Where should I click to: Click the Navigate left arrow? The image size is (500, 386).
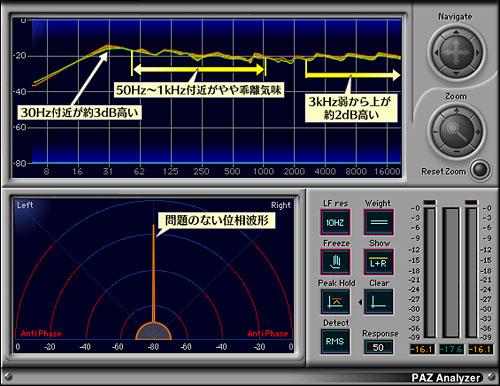click(x=436, y=52)
